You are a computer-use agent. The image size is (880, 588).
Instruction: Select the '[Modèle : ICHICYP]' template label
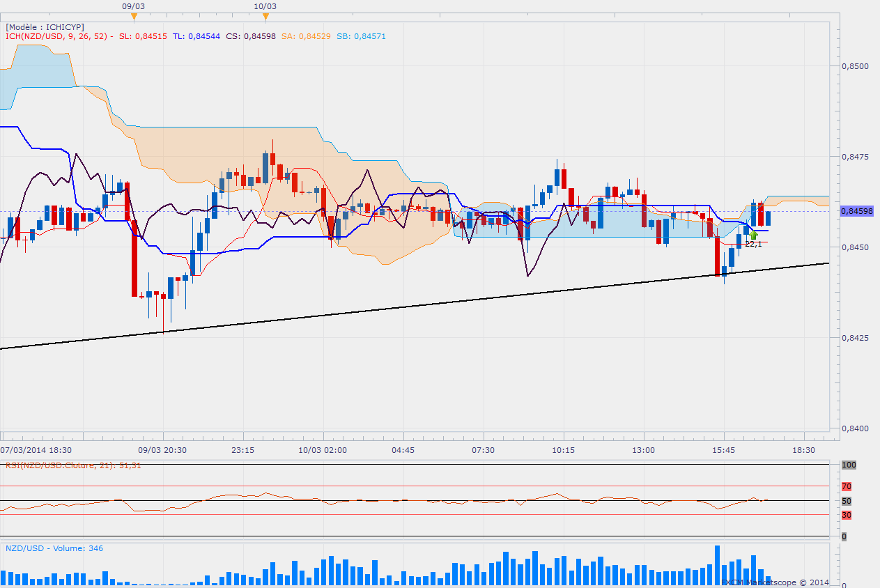pos(45,27)
